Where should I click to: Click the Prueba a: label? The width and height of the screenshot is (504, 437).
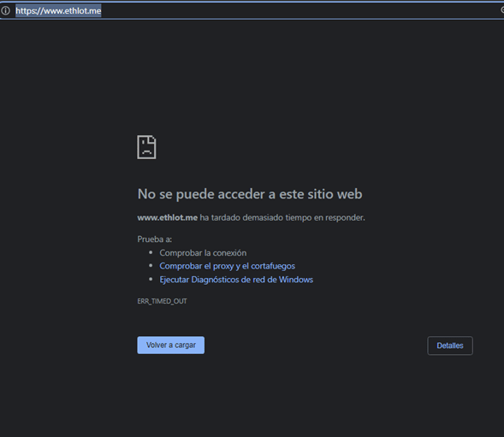155,239
